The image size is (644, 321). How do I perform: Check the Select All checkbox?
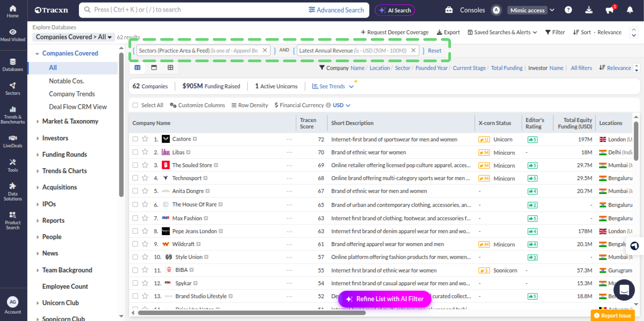pos(135,105)
